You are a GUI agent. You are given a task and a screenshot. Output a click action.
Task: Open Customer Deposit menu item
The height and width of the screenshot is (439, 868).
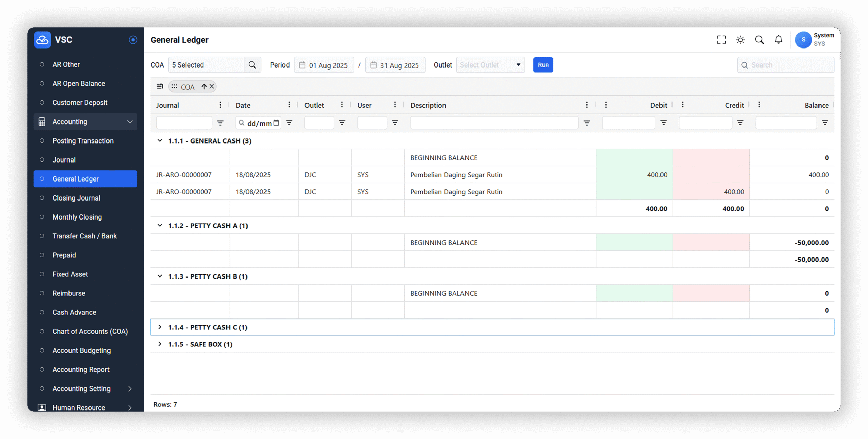(x=85, y=102)
